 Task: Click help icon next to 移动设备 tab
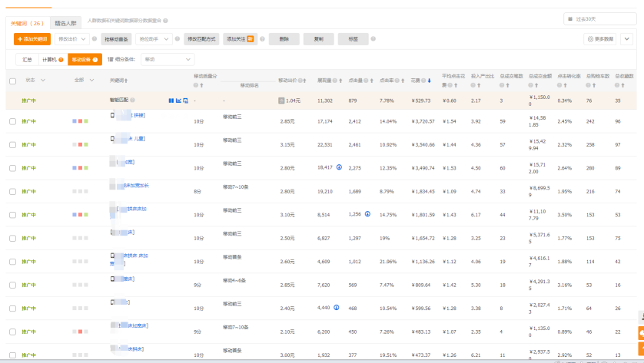[x=96, y=59]
